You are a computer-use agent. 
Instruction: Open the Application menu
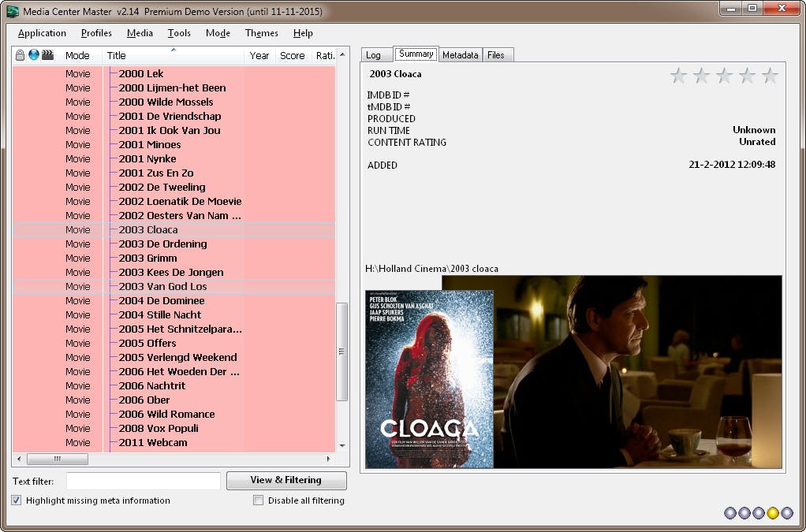tap(42, 33)
